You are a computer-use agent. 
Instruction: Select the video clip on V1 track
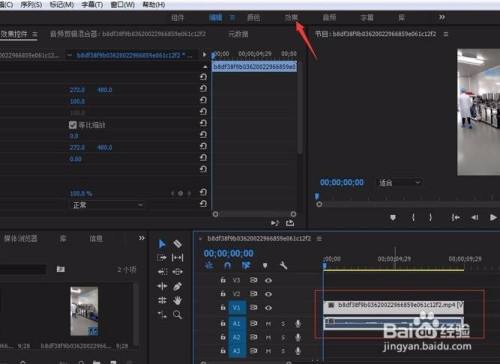393,307
